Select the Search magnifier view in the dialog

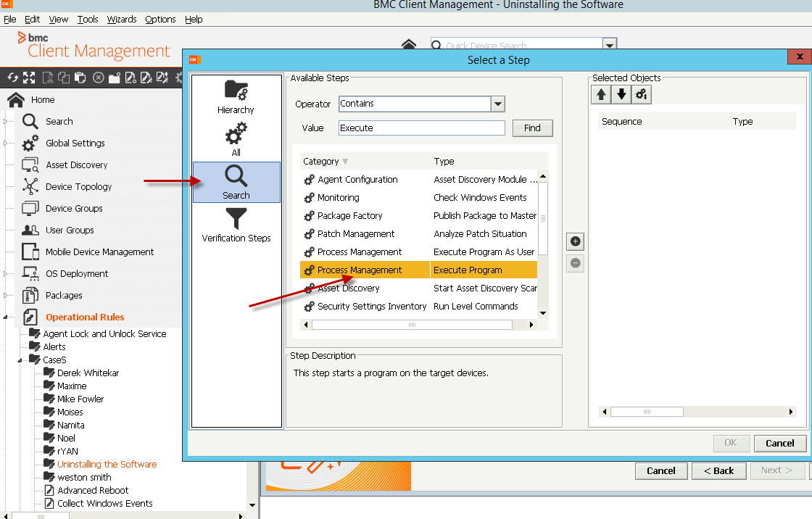pos(236,182)
